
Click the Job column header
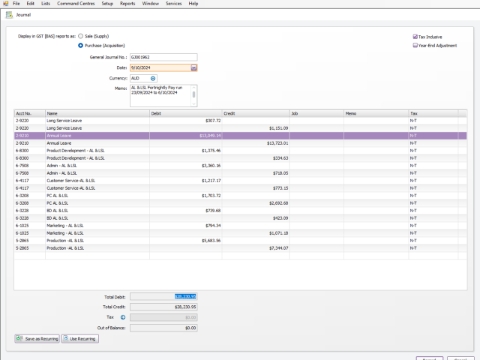[317, 113]
